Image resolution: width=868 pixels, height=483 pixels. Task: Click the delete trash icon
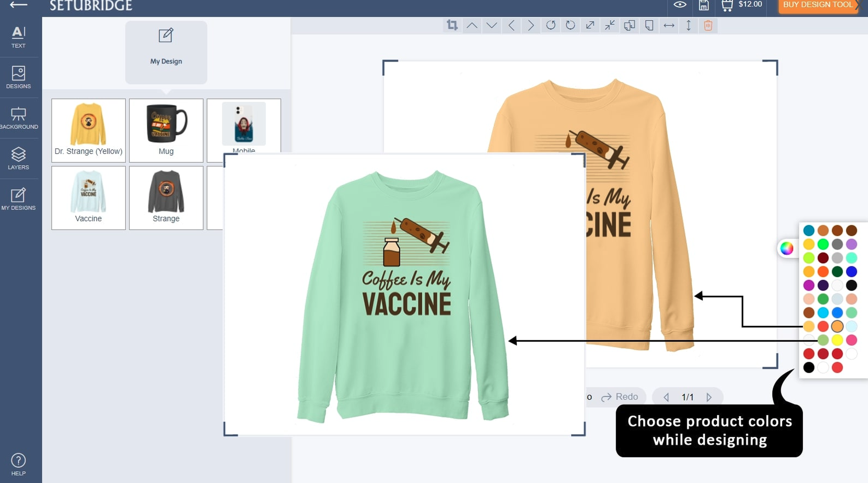tap(708, 25)
